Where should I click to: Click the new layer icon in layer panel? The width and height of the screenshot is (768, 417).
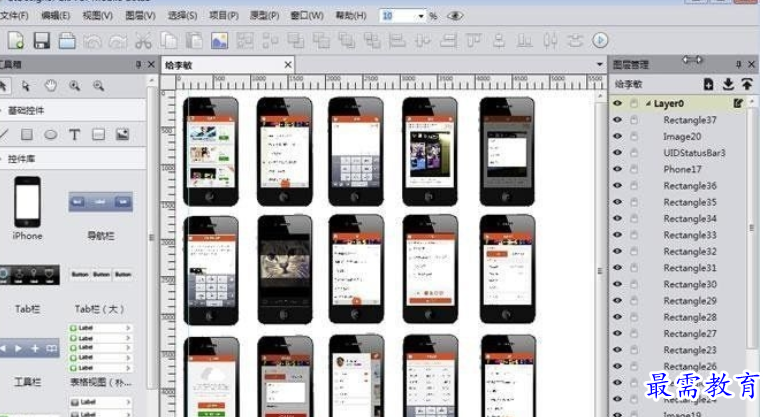point(709,84)
